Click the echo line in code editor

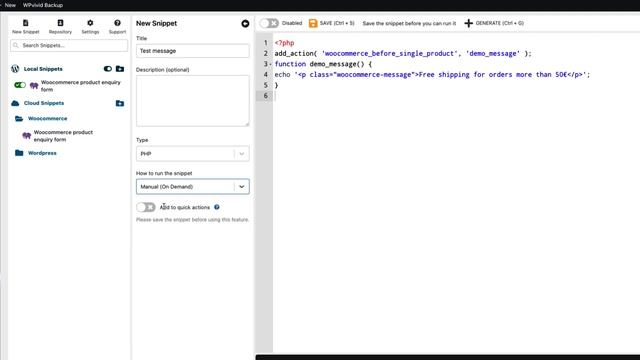click(x=432, y=75)
